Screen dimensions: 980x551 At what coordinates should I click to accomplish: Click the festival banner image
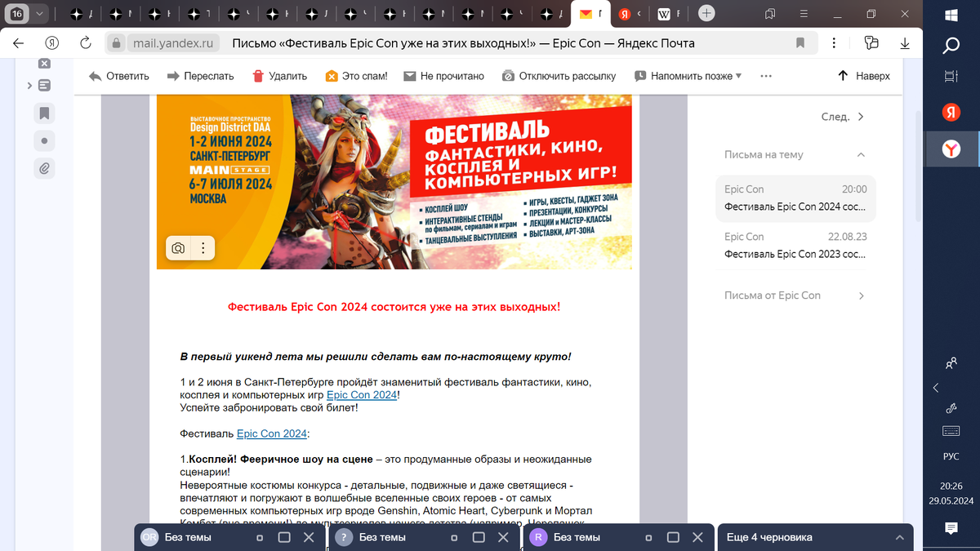394,182
